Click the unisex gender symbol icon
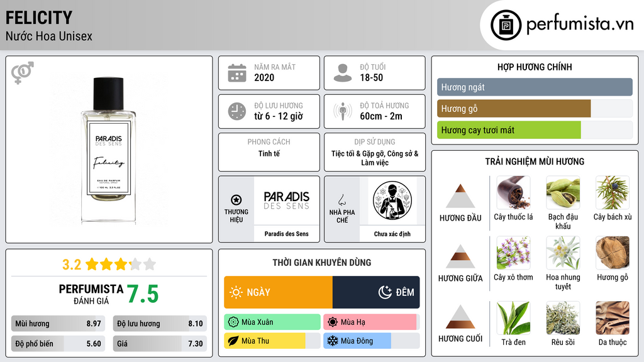The image size is (644, 362). (23, 73)
